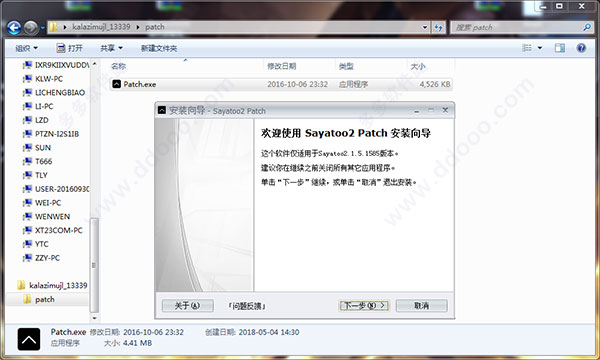Click the Explorer forward arrow button
600x360 pixels.
click(x=31, y=28)
